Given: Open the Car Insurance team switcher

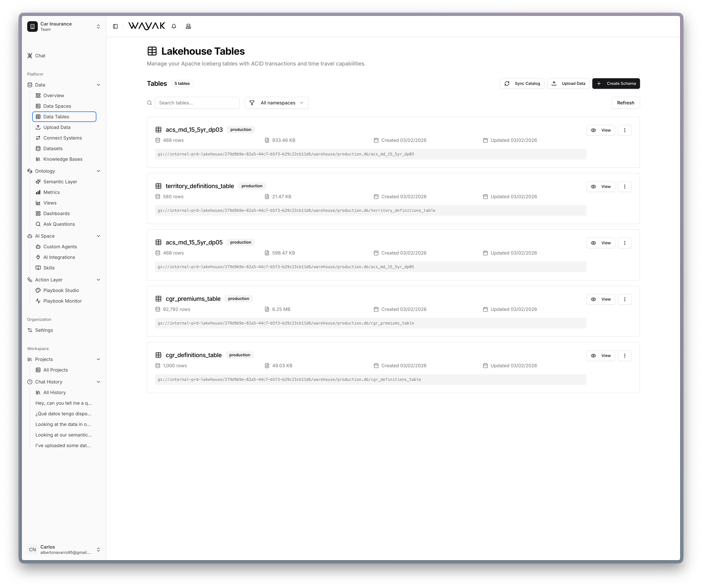Looking at the screenshot, I should tap(64, 26).
